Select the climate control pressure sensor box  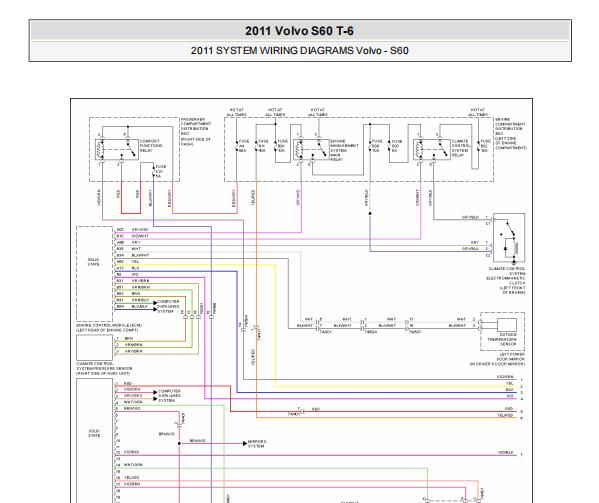94,348
